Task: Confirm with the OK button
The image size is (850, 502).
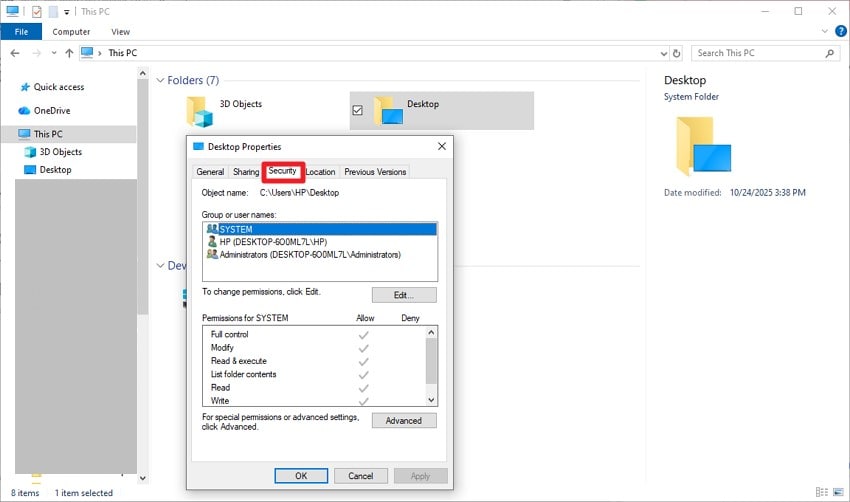Action: [x=301, y=476]
